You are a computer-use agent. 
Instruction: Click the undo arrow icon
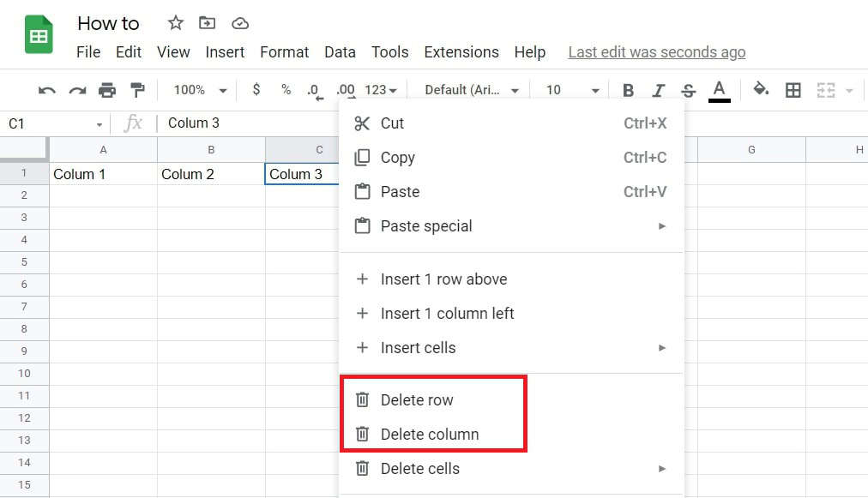pyautogui.click(x=47, y=90)
